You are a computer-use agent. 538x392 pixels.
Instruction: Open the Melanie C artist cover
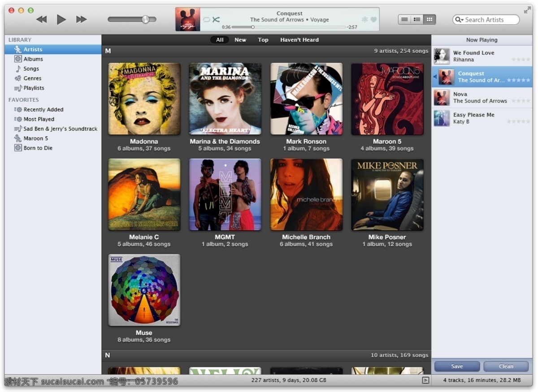point(144,194)
